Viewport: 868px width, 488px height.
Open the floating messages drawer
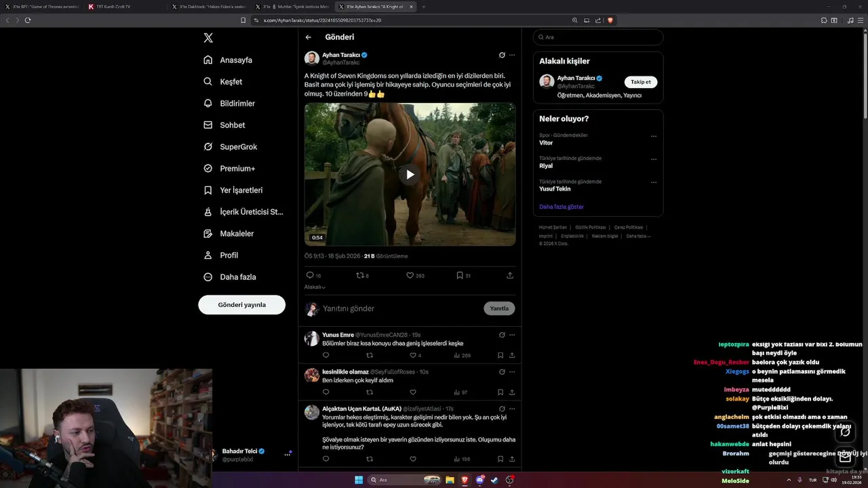[845, 457]
